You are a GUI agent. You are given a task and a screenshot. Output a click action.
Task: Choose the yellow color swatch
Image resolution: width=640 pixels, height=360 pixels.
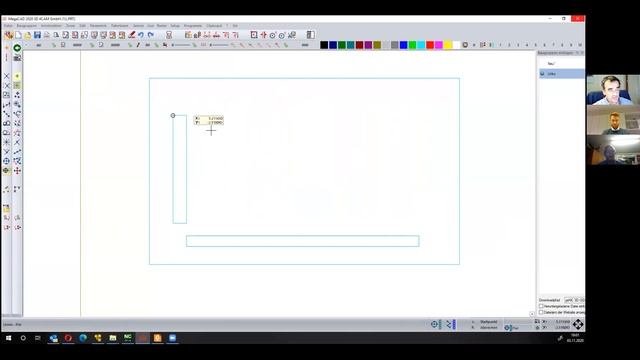click(448, 45)
